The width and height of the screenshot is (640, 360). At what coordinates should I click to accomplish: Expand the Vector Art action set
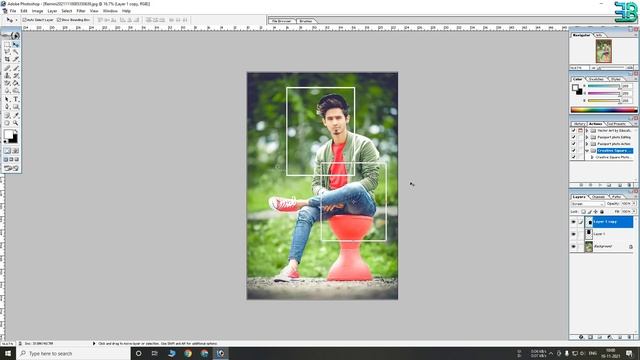587,131
